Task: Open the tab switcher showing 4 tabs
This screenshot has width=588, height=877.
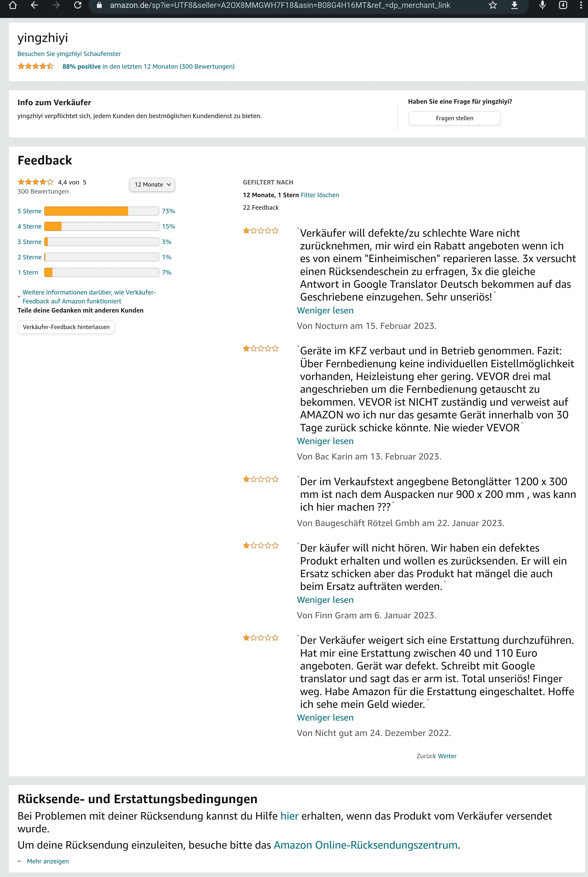Action: [x=563, y=5]
